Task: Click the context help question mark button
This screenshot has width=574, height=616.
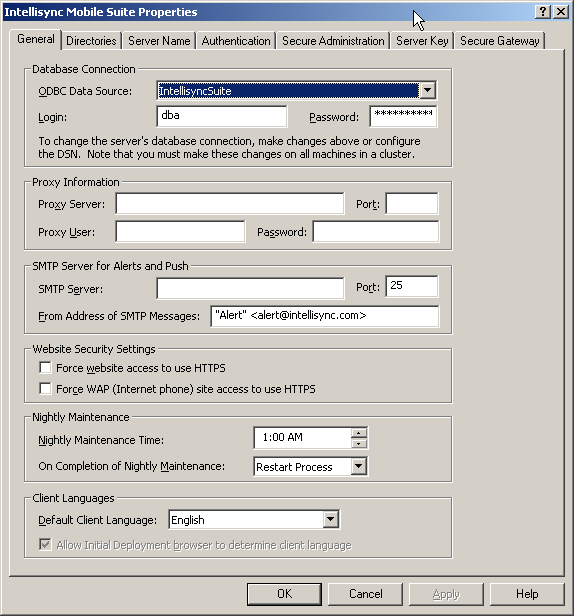Action: click(x=543, y=12)
